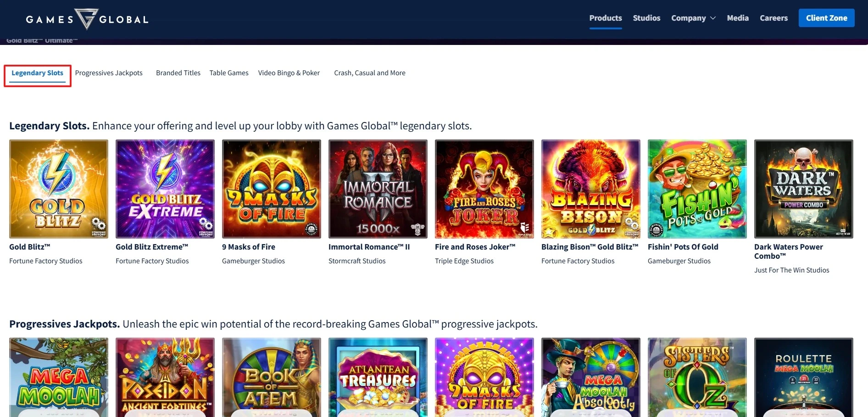Open Crash, Casual and More tab
Viewport: 868px width, 417px height.
pos(370,73)
